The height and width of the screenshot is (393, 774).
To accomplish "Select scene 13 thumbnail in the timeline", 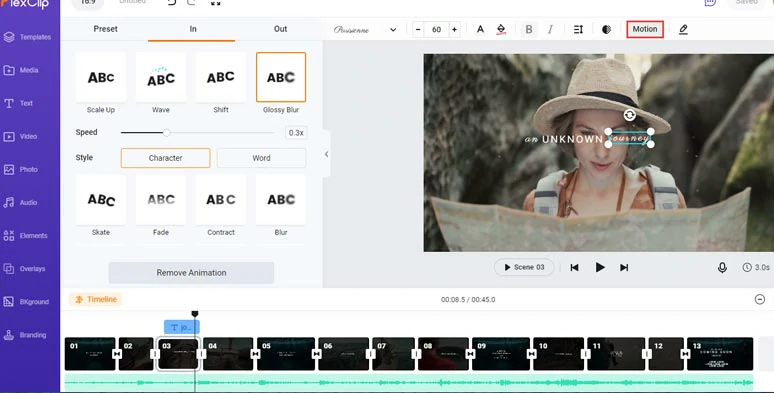I will tap(720, 354).
